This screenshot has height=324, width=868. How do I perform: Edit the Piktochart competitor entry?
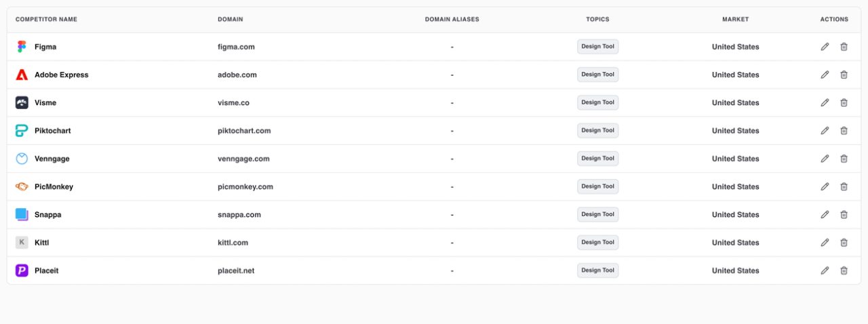(825, 130)
